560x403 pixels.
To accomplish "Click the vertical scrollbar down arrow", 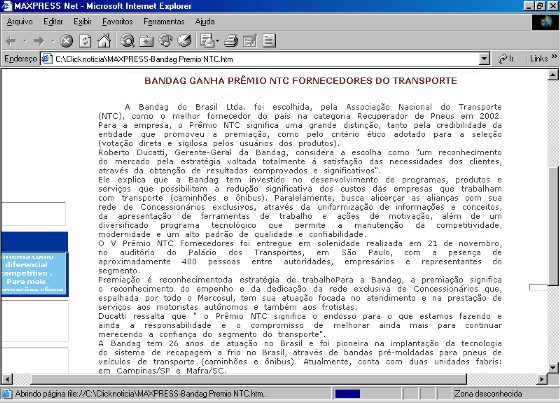I will coord(553,368).
